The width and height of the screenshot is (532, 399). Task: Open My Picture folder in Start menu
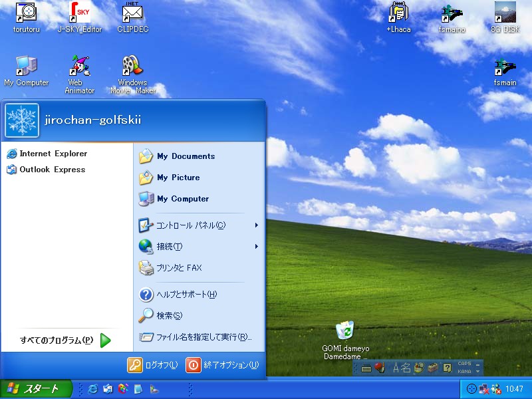(x=170, y=178)
